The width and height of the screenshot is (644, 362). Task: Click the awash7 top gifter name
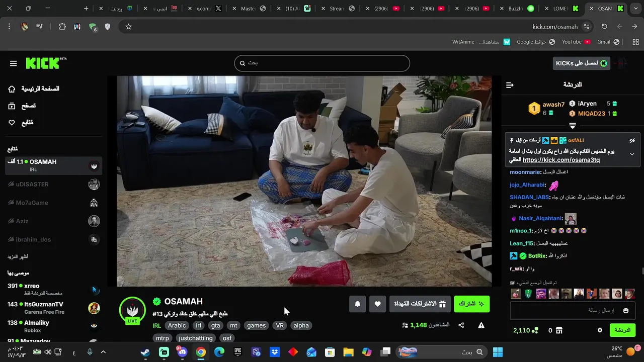tap(553, 105)
